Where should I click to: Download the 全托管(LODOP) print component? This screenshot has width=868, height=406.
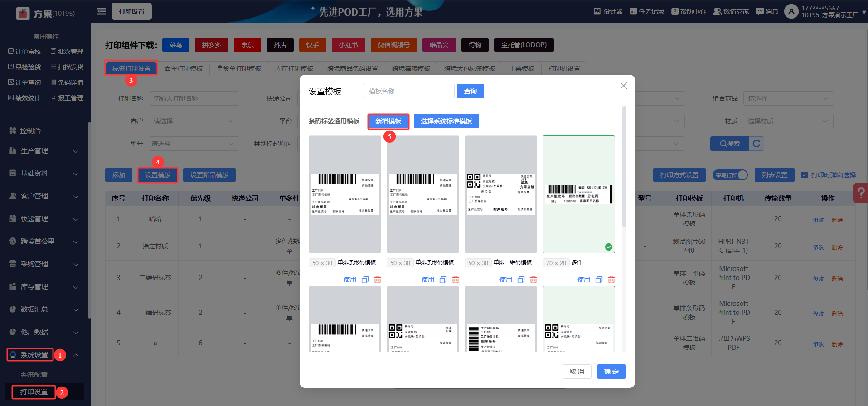pos(524,45)
